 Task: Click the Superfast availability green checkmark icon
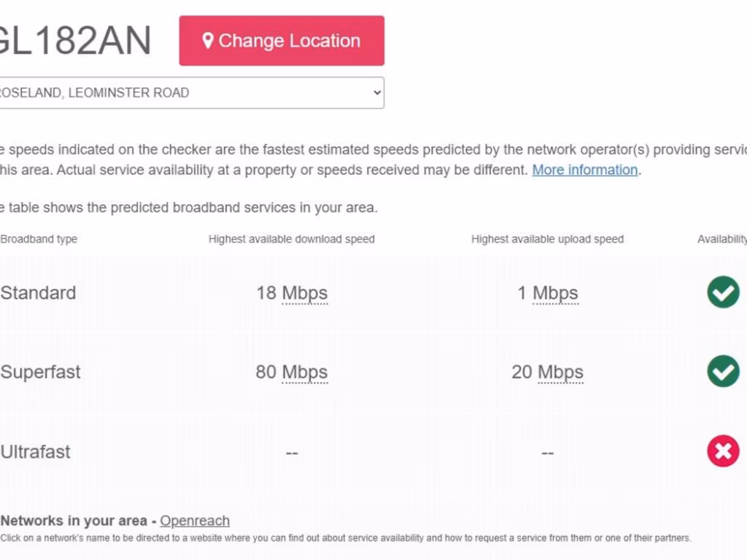[723, 371]
